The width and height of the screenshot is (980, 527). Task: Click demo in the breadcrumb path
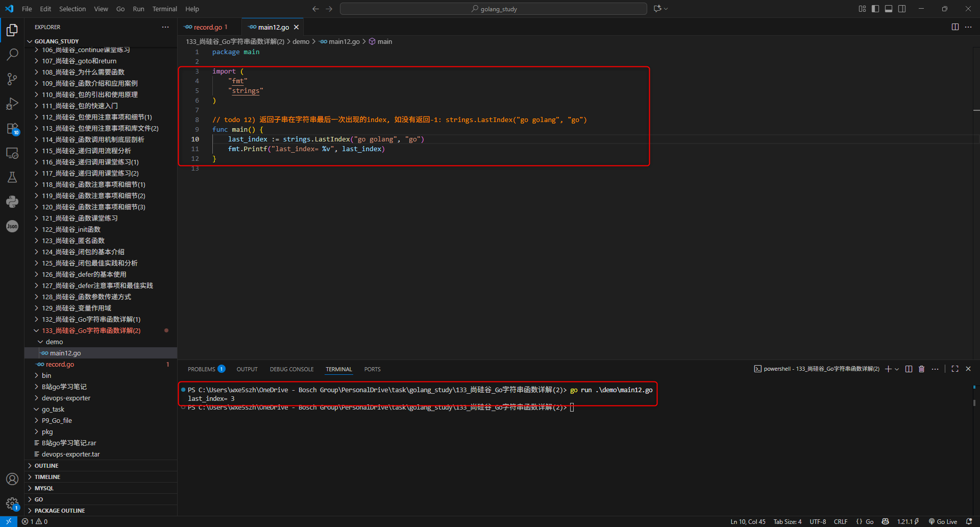coord(301,41)
